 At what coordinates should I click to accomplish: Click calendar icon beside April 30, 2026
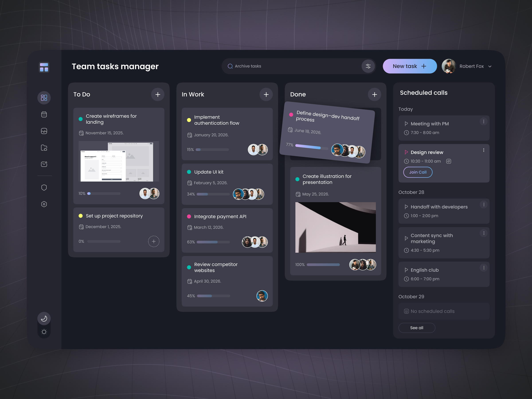[x=190, y=281]
